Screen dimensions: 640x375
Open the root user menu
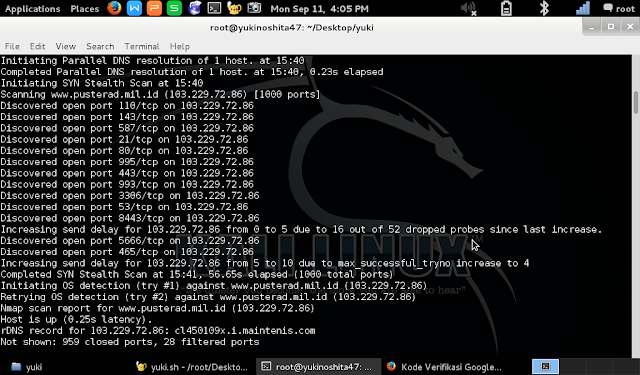pos(619,9)
